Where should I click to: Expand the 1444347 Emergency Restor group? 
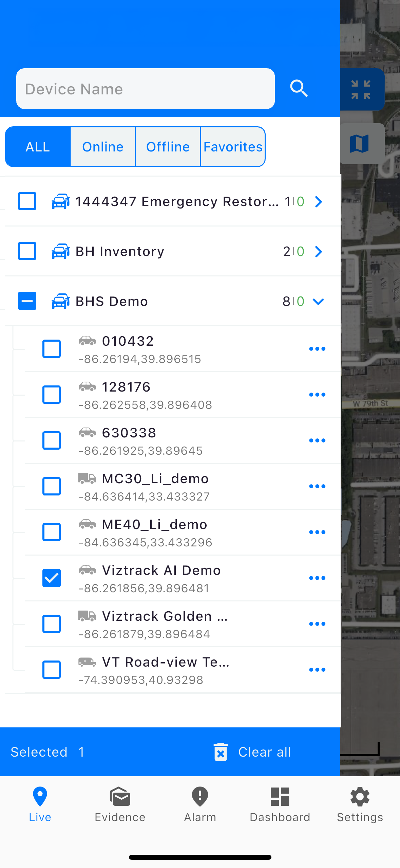click(318, 201)
